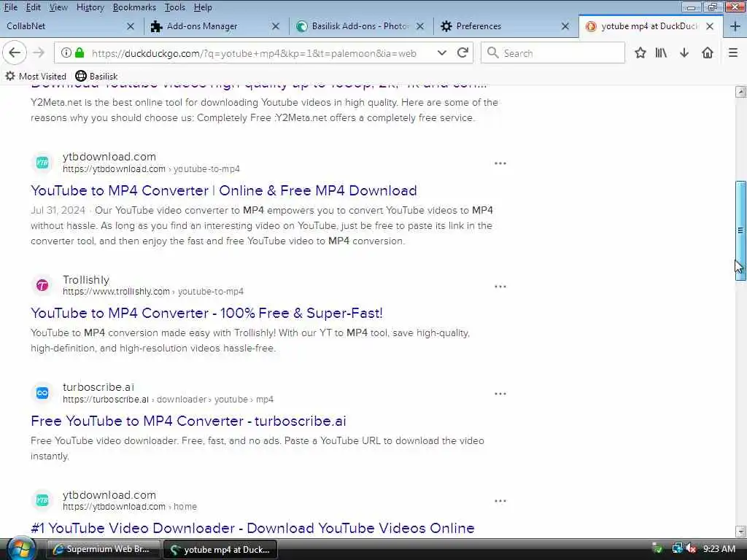
Task: Click the ytbdownload favicon of home result
Action: click(42, 500)
